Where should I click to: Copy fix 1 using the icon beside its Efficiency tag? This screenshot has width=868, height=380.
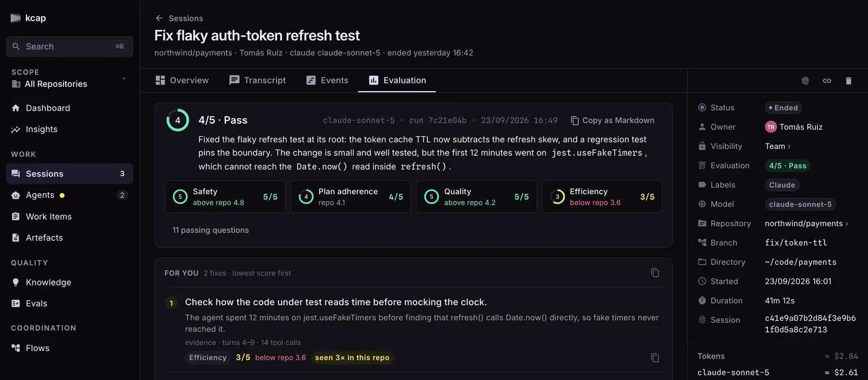[655, 358]
